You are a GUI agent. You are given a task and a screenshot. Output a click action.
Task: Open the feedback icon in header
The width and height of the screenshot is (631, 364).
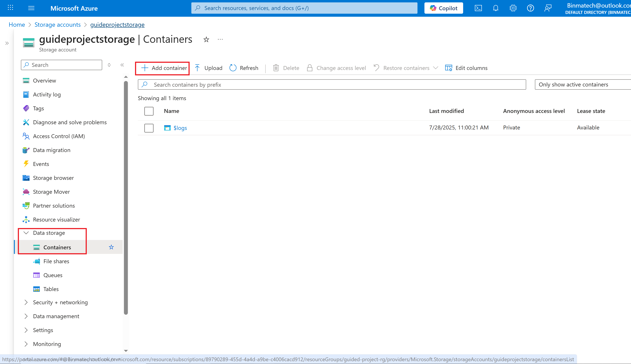(548, 8)
